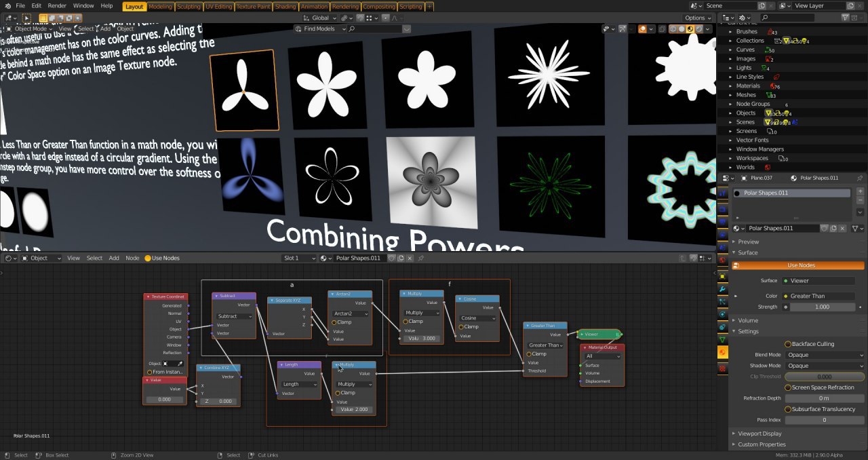This screenshot has width=868, height=460.
Task: Click the viewport Options button
Action: 698,18
